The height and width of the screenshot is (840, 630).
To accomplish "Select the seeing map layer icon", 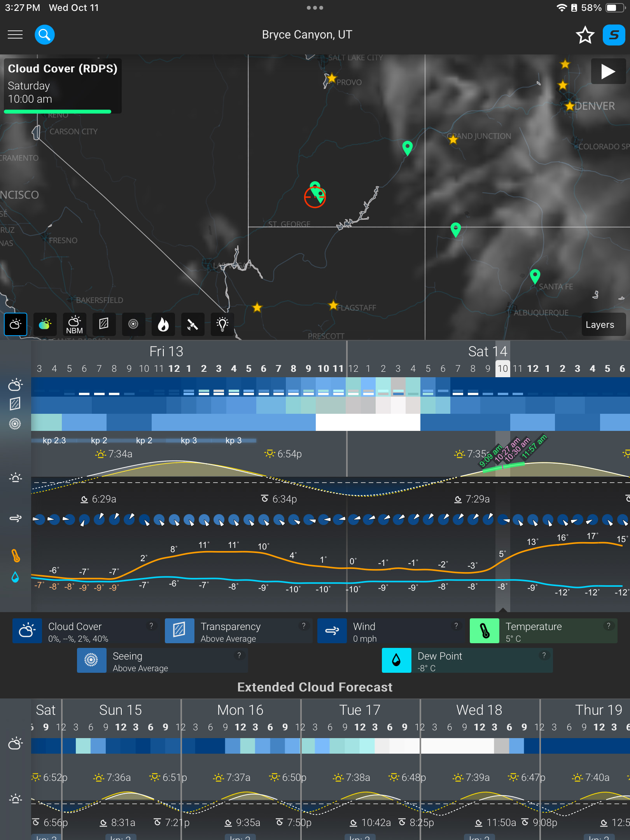I will tap(133, 324).
